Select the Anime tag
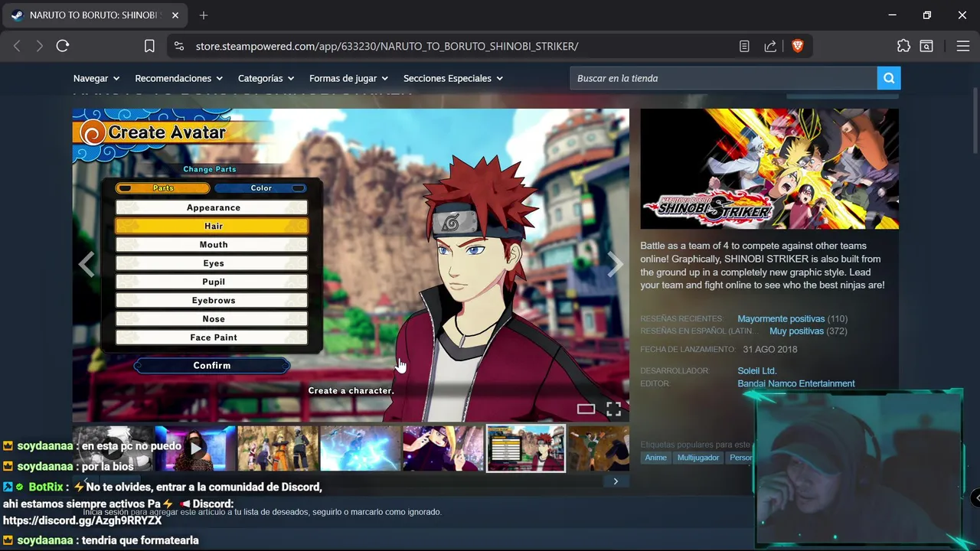 tap(656, 458)
